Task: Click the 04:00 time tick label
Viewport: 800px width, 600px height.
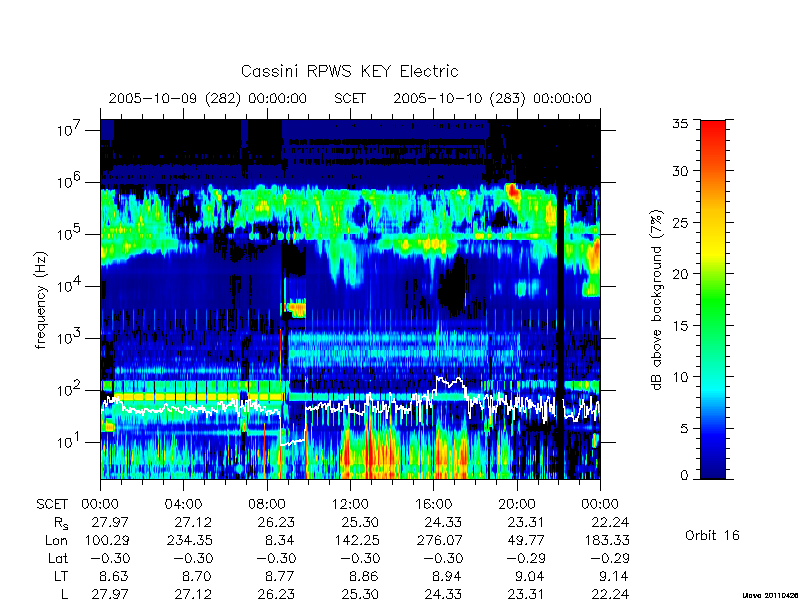Action: coord(183,504)
